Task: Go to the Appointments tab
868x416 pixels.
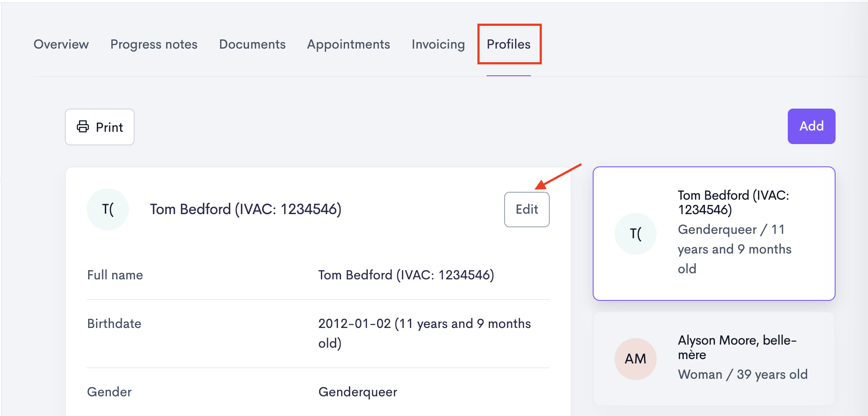Action: 349,44
